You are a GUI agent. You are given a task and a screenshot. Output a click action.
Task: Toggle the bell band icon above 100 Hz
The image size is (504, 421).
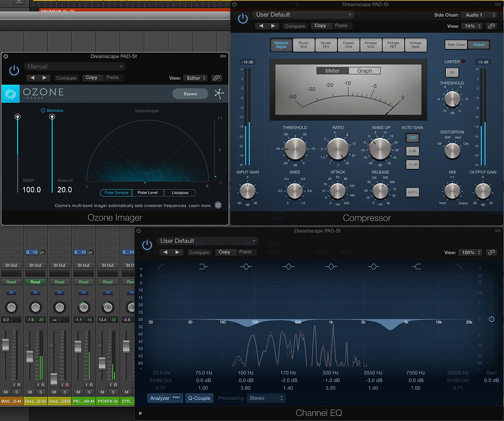246,266
